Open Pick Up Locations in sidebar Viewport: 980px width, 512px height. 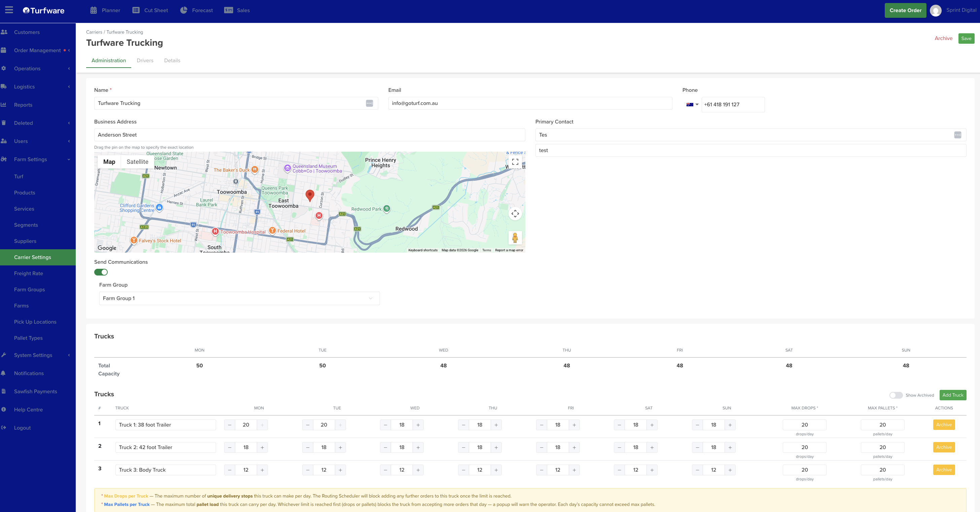click(x=35, y=322)
